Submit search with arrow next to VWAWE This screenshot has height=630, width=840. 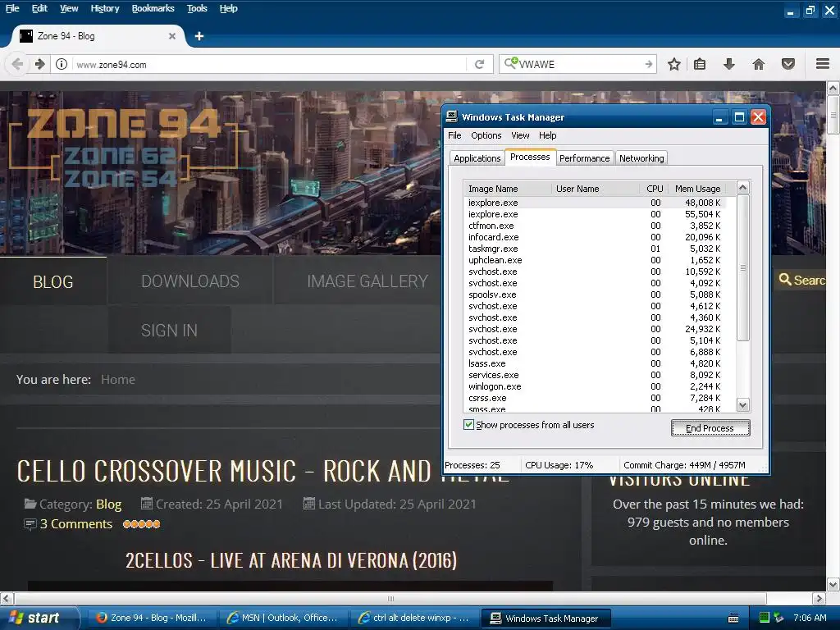pyautogui.click(x=649, y=64)
